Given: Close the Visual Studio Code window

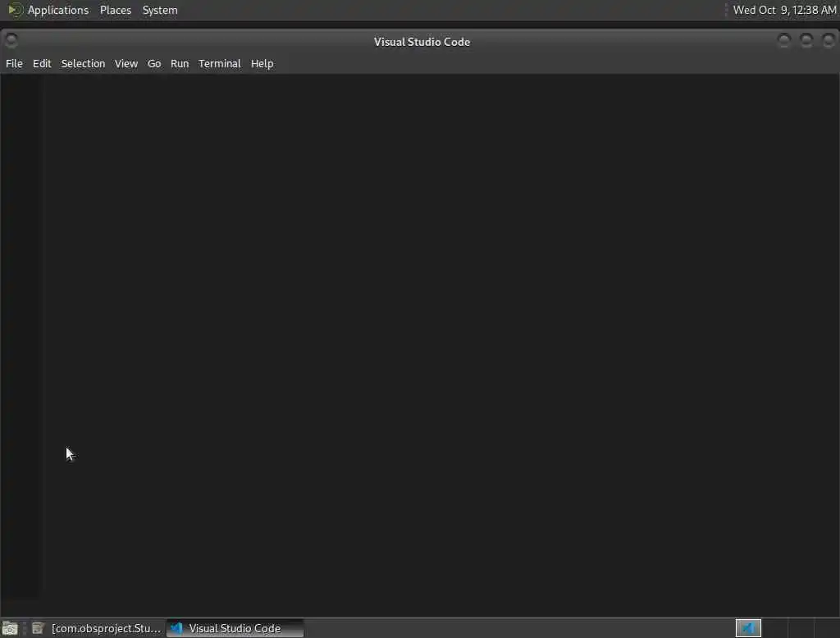Looking at the screenshot, I should pos(829,41).
